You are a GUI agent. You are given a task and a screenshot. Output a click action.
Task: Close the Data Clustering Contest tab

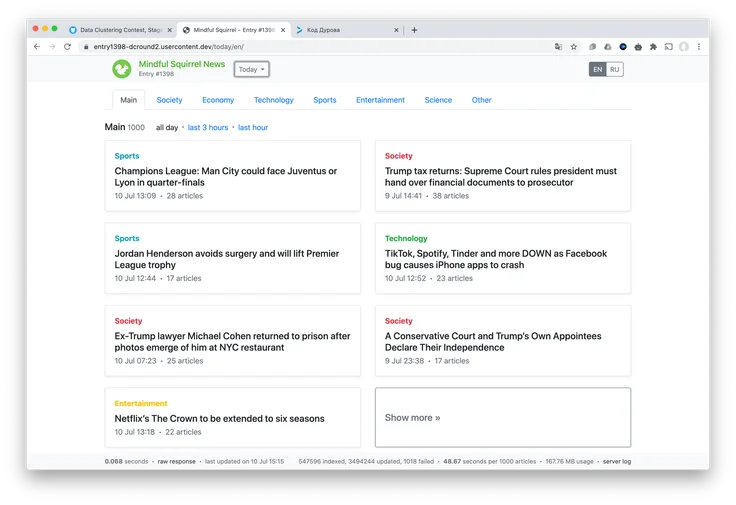click(169, 30)
